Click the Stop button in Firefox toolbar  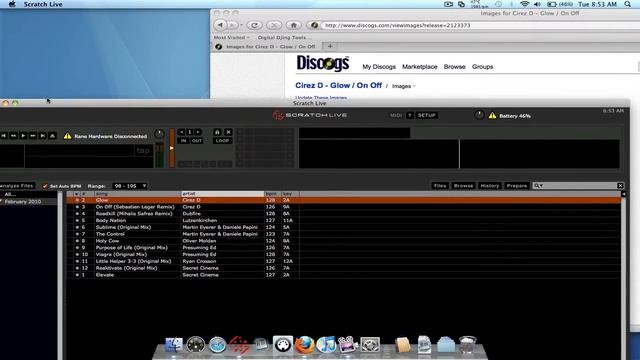tap(274, 25)
